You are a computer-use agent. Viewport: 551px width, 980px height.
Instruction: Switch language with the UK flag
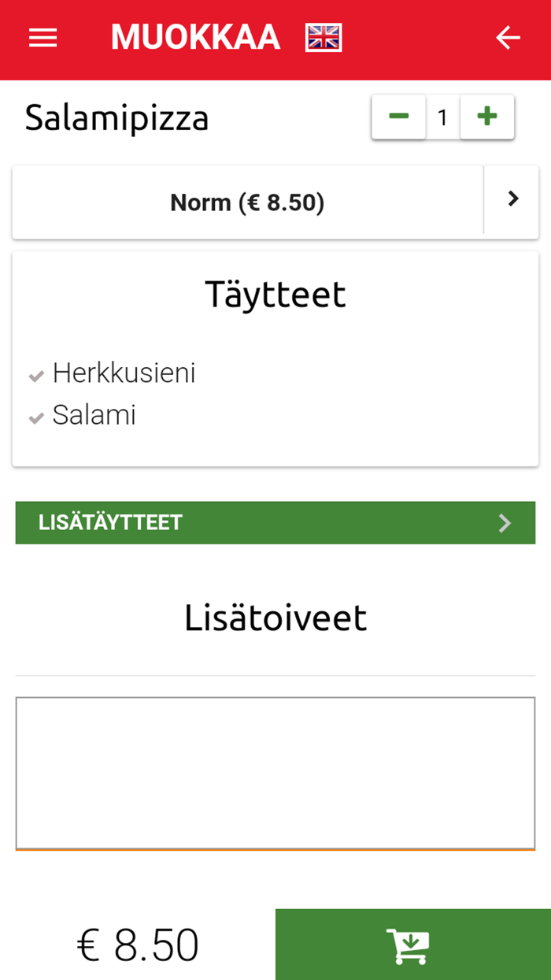(x=324, y=38)
